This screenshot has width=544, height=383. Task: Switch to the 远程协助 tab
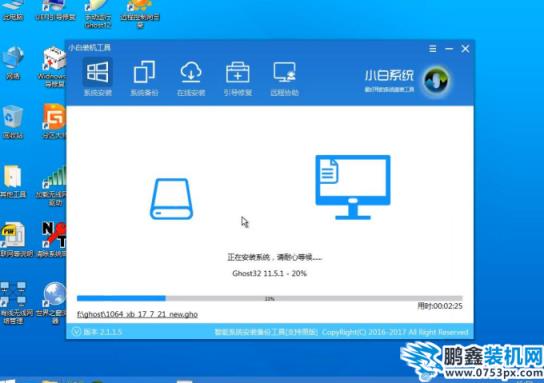[284, 78]
